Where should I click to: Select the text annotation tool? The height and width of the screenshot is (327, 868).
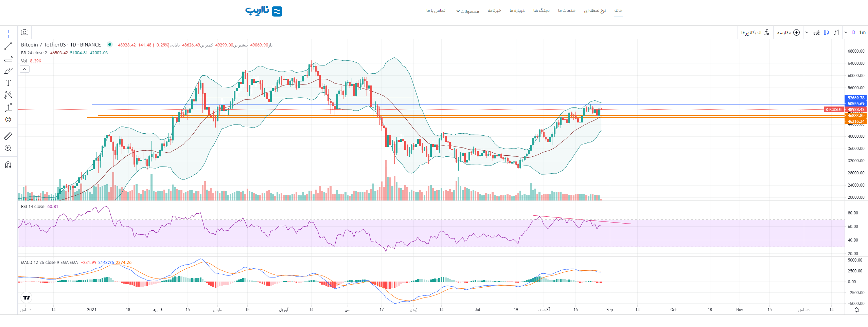click(x=8, y=83)
